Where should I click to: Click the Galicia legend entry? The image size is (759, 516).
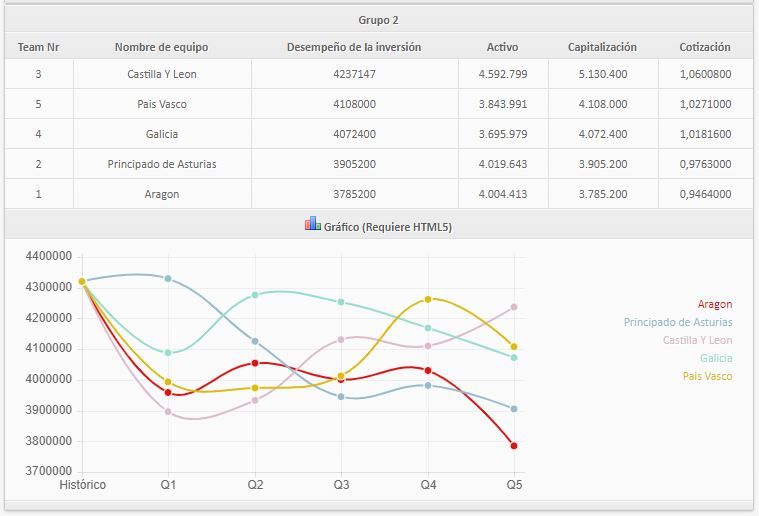pos(716,358)
